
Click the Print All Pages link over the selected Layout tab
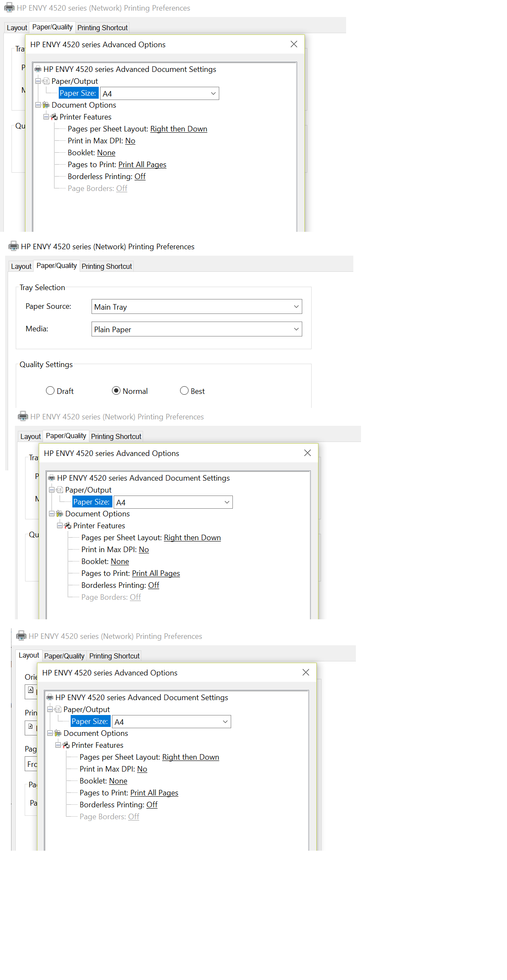pos(154,793)
